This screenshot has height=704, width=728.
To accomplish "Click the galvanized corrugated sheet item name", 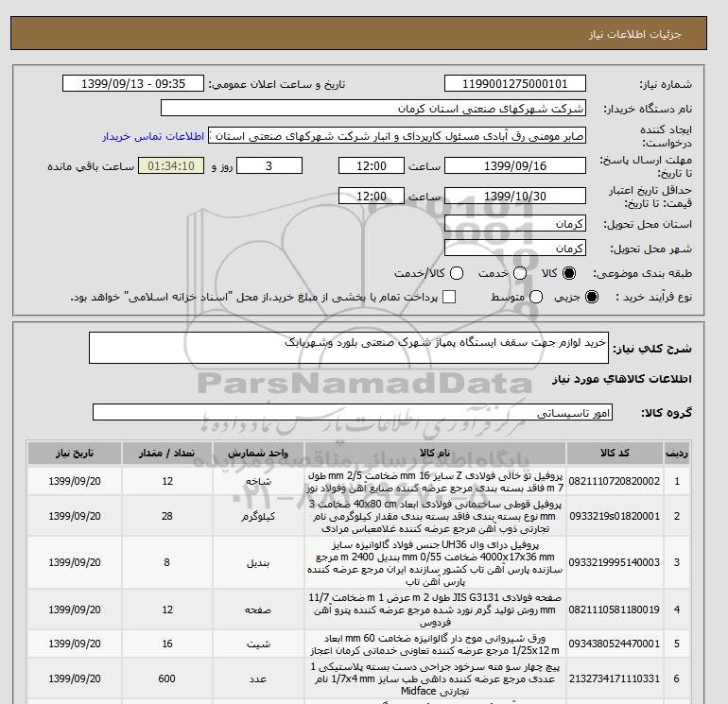I will [435, 644].
